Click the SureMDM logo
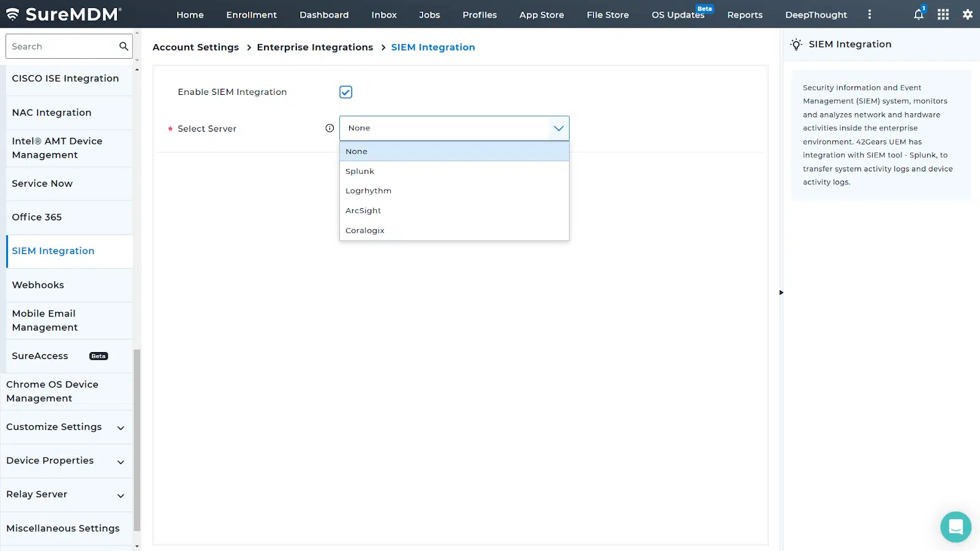Image resolution: width=980 pixels, height=551 pixels. 64,14
